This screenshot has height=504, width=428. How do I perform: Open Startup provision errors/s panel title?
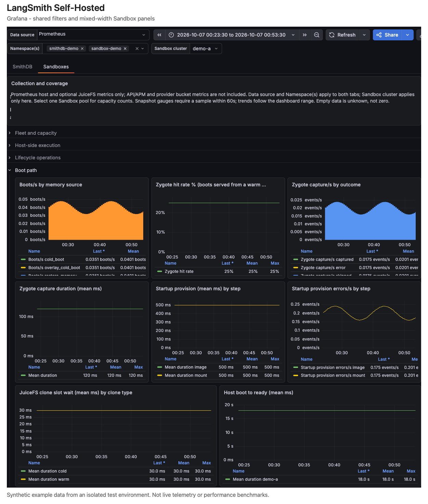[331, 289]
